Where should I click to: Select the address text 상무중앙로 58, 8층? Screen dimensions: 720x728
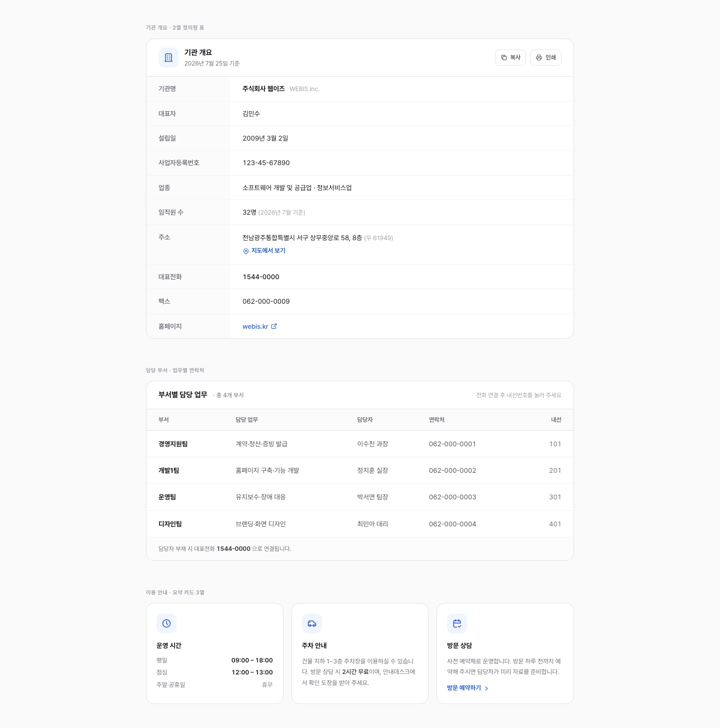point(336,238)
